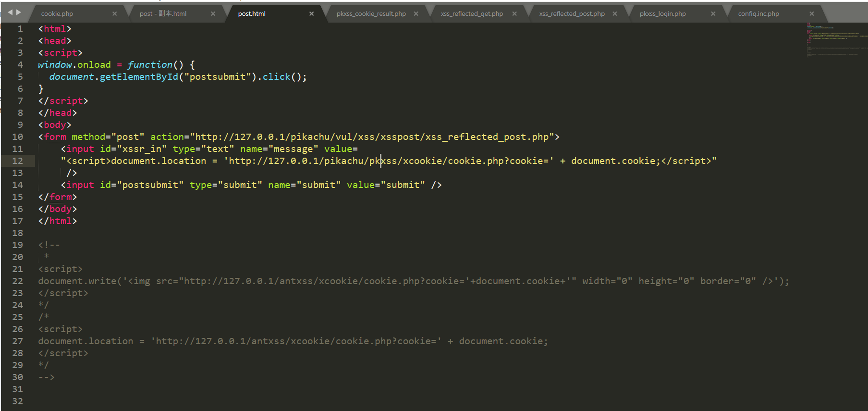Viewport: 868px width, 411px height.
Task: Click the opening <html> tag on line 1
Action: coord(55,28)
